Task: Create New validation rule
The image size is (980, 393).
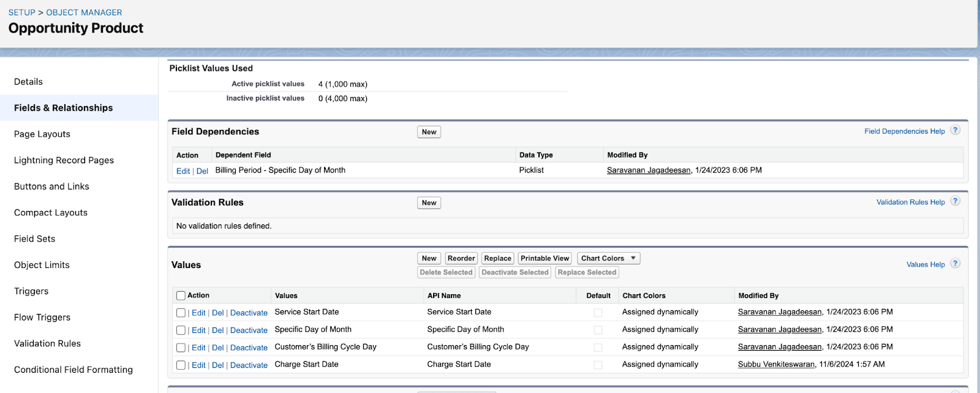Action: pos(429,203)
